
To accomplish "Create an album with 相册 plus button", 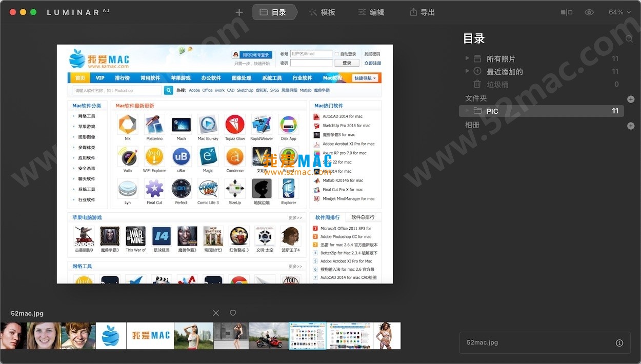I will point(631,126).
